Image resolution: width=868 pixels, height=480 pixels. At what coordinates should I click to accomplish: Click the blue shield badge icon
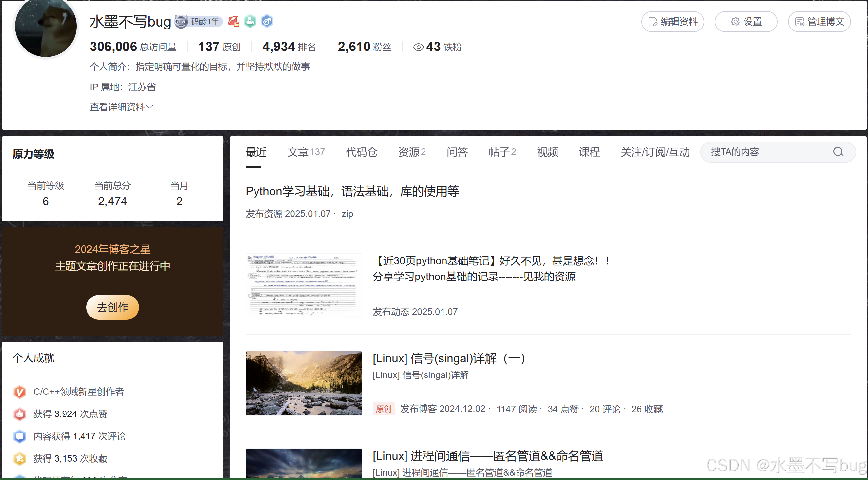[267, 22]
